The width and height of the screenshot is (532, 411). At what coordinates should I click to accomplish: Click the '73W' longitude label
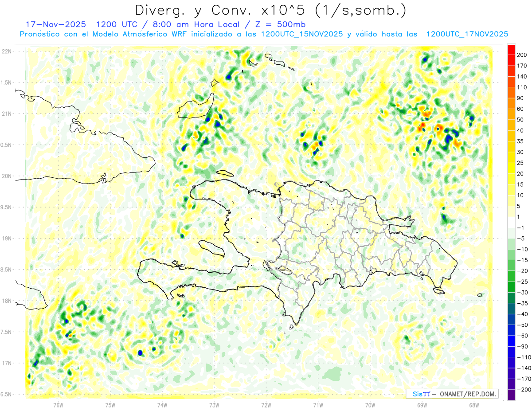(x=214, y=405)
